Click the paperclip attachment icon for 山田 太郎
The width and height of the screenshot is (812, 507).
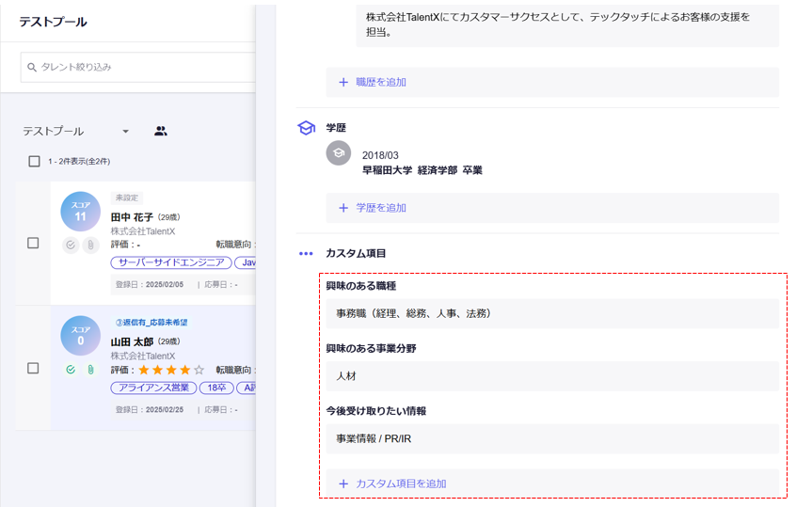click(90, 370)
